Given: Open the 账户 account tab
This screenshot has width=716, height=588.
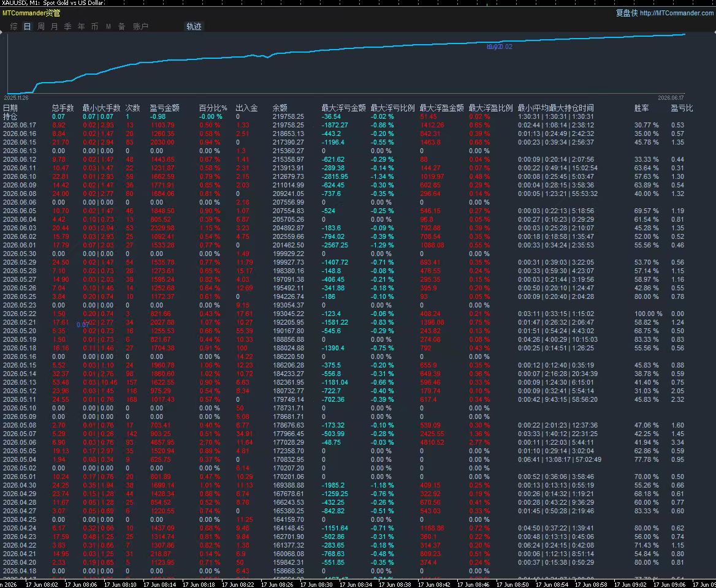Looking at the screenshot, I should point(140,26).
